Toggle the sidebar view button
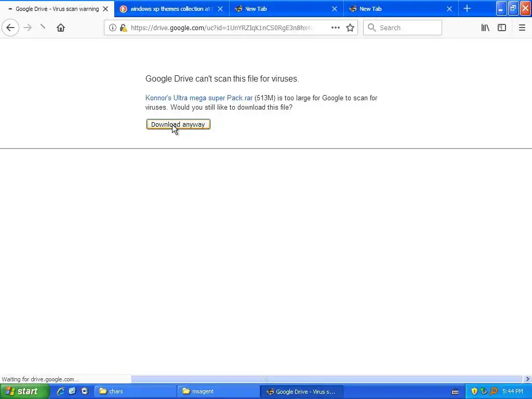 click(x=502, y=28)
